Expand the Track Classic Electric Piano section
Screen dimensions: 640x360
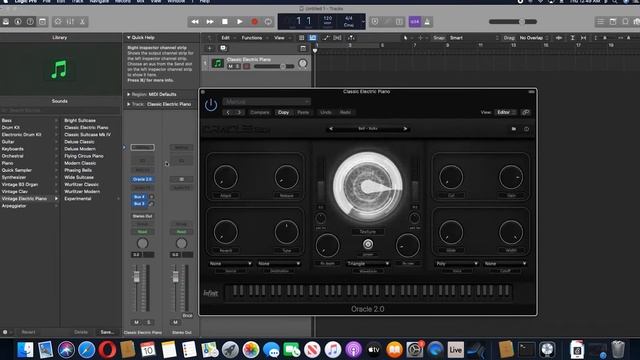pyautogui.click(x=129, y=104)
